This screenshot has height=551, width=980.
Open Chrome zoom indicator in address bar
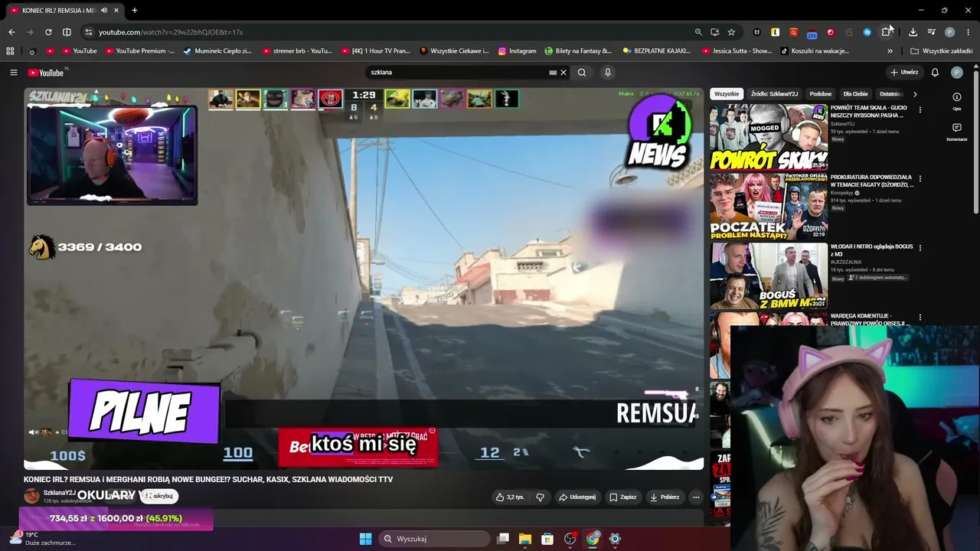(x=698, y=32)
